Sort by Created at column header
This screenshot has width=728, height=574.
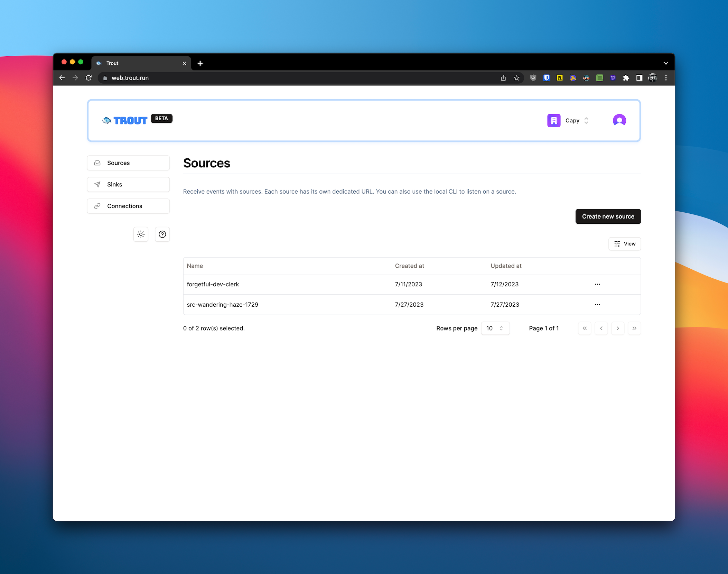tap(409, 266)
